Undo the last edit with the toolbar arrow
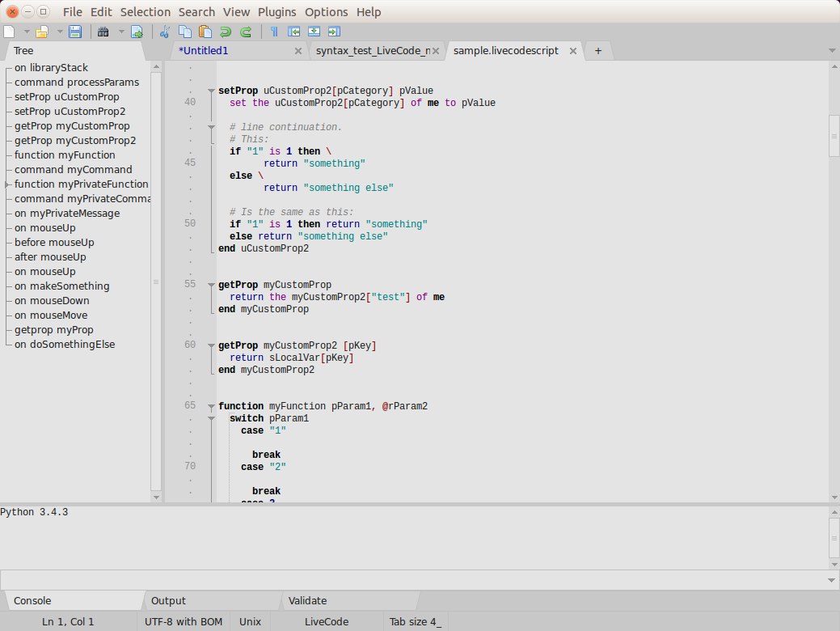840x631 pixels. (x=226, y=32)
